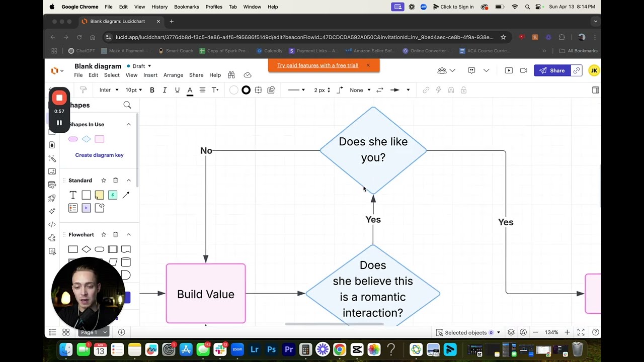Open the line style dropdown
The image size is (644, 362).
[296, 90]
